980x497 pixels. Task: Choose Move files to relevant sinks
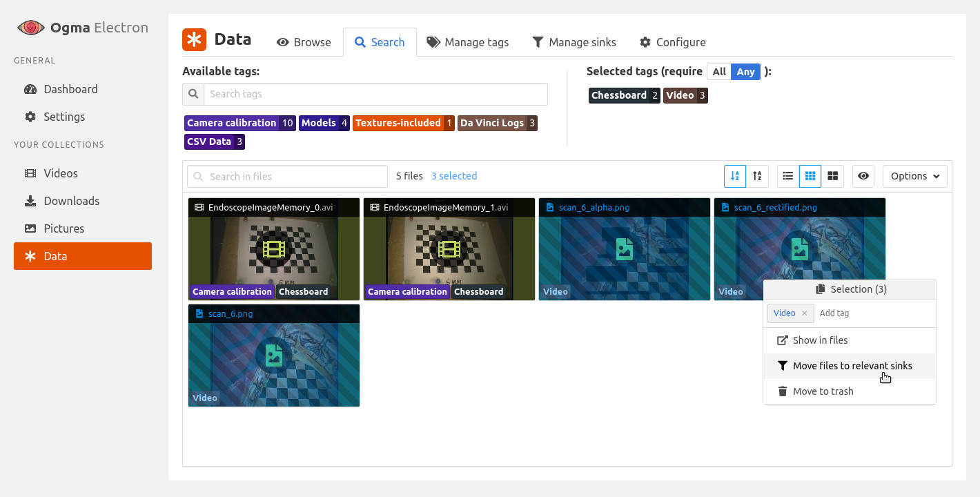[x=850, y=366]
